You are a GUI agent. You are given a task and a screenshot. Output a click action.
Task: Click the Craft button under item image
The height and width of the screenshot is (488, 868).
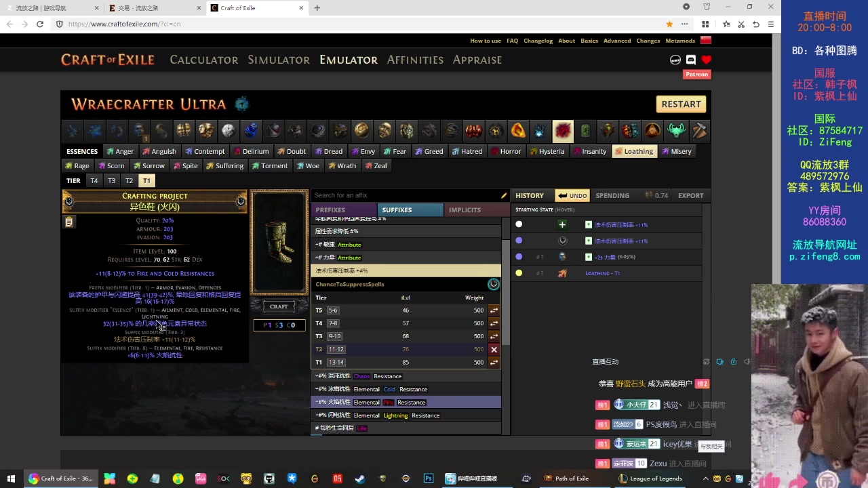(x=279, y=306)
